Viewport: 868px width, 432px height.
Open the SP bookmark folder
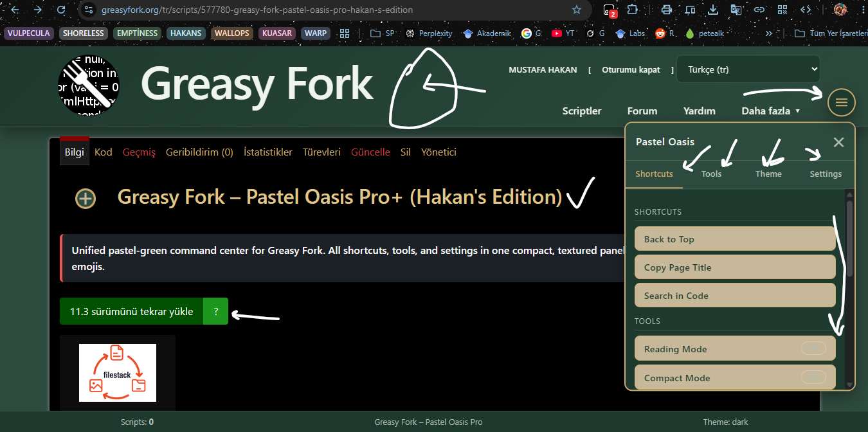pos(383,33)
